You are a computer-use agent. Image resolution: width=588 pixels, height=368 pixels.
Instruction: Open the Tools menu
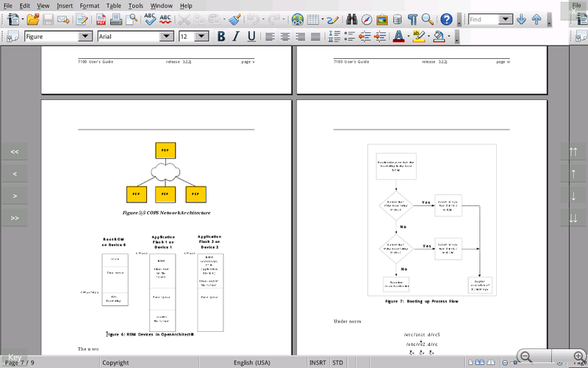pyautogui.click(x=135, y=6)
